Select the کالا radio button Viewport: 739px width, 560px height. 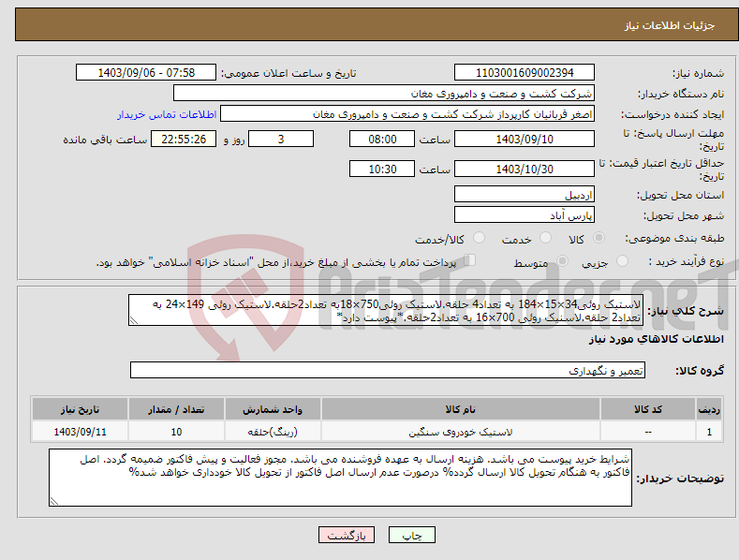point(599,238)
